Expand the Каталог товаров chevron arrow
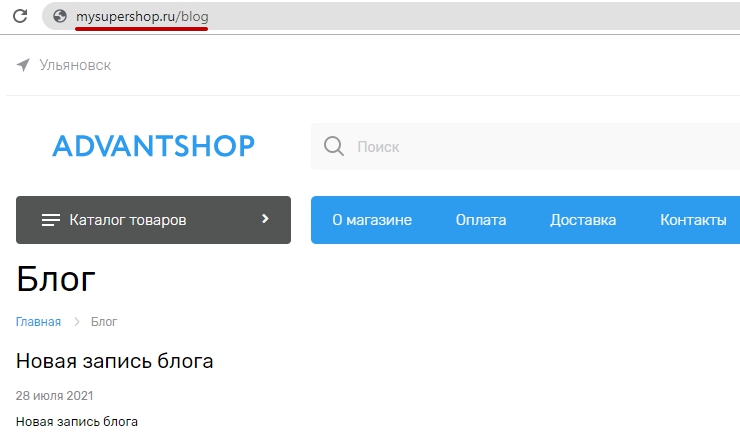 [x=265, y=219]
